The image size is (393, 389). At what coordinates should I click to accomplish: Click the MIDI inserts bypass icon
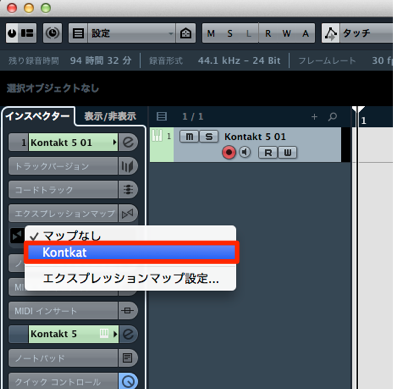pyautogui.click(x=128, y=311)
